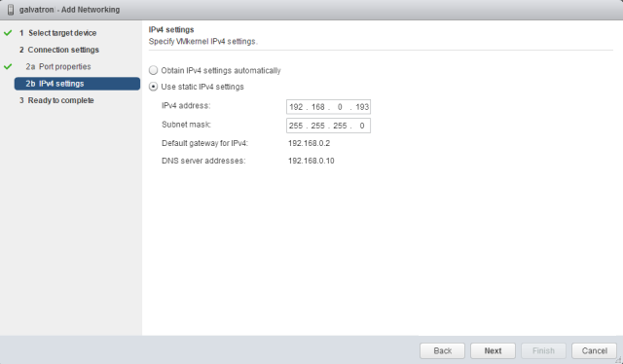Click the galvatron - Add Networking title
The image size is (623, 364).
click(69, 10)
